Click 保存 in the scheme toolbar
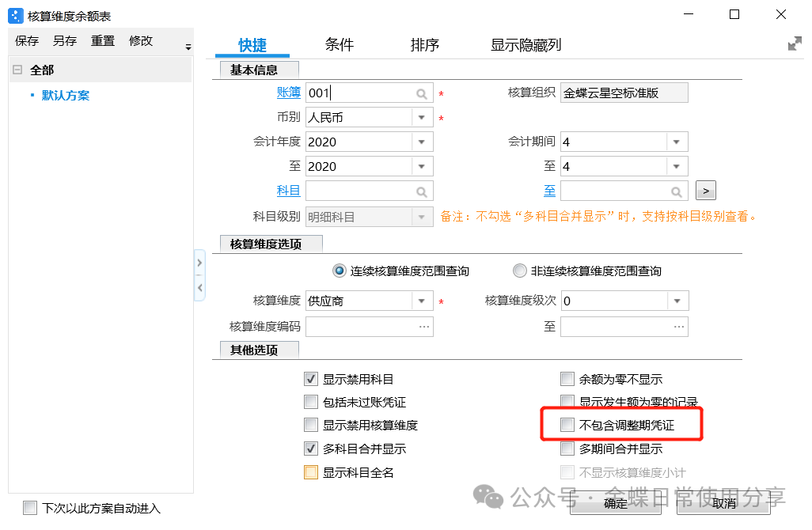The height and width of the screenshot is (530, 812). 27,41
